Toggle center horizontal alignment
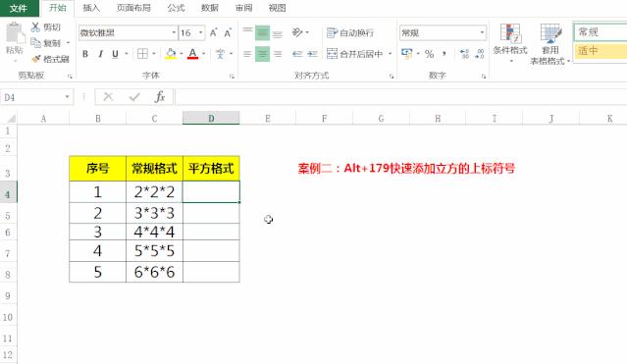The height and width of the screenshot is (364, 627). coord(262,54)
